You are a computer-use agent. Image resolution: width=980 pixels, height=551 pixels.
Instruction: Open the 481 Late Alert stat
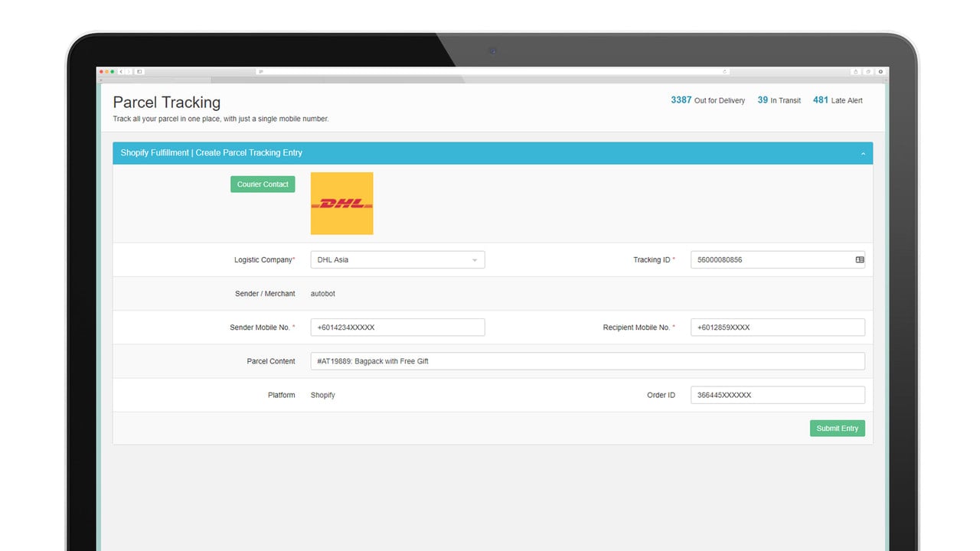pyautogui.click(x=838, y=100)
